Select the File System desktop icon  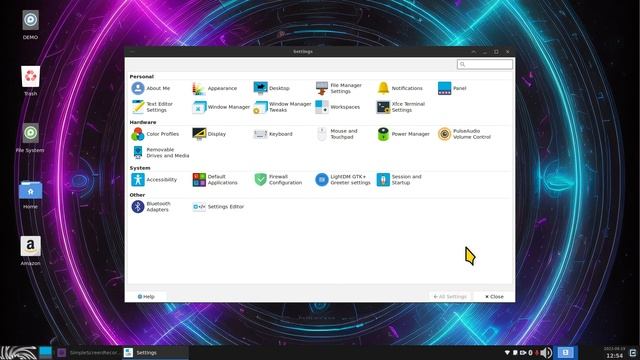pyautogui.click(x=30, y=138)
